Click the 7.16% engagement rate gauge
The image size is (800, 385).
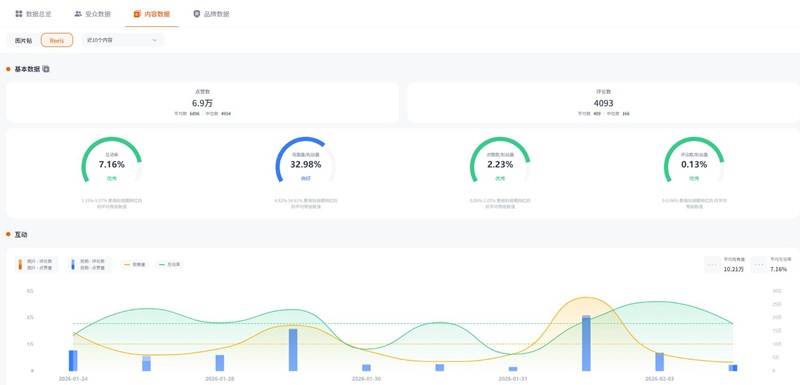point(112,160)
